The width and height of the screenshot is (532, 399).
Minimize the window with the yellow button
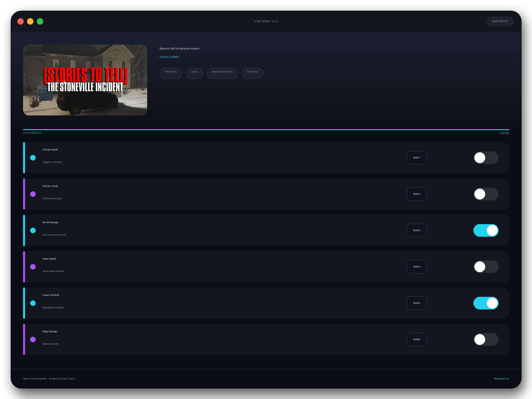pyautogui.click(x=30, y=22)
